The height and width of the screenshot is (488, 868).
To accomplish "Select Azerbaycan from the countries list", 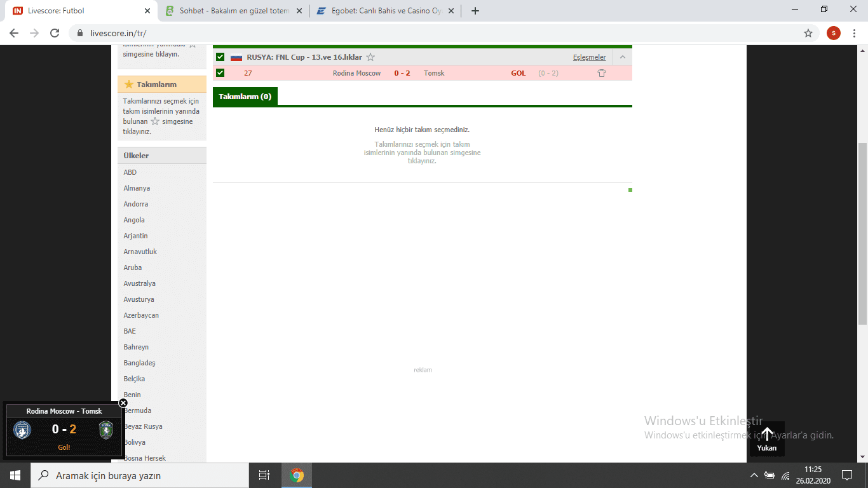I will coord(141,315).
